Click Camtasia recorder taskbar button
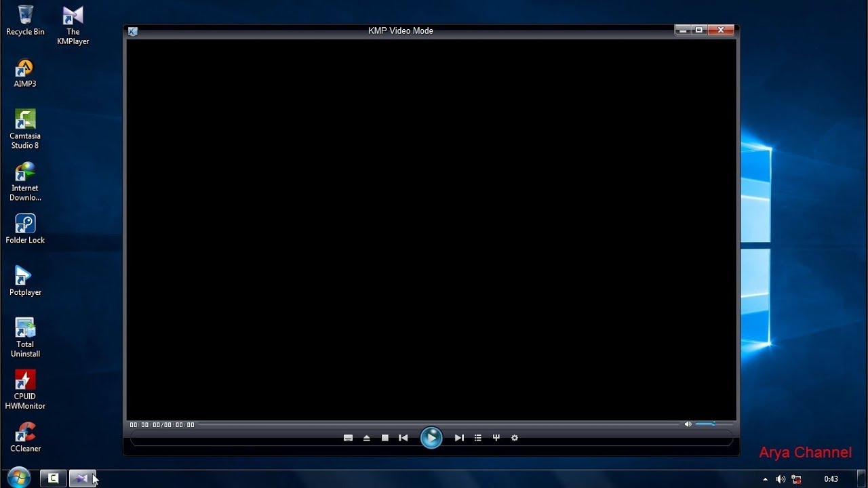 pos(53,479)
